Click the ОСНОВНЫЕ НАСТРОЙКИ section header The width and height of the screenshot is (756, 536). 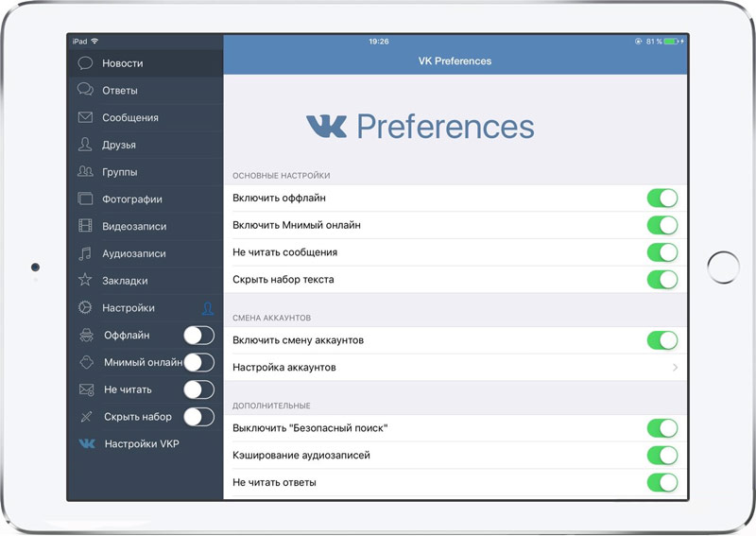coord(281,176)
